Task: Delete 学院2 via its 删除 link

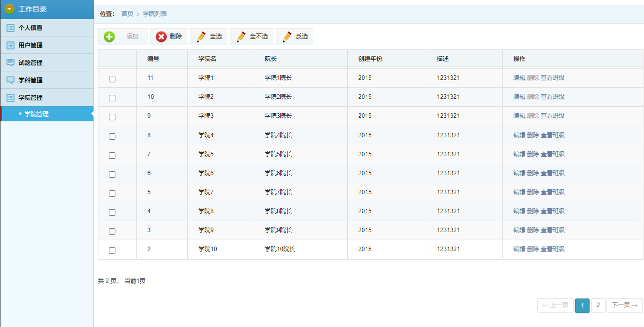Action: [533, 97]
